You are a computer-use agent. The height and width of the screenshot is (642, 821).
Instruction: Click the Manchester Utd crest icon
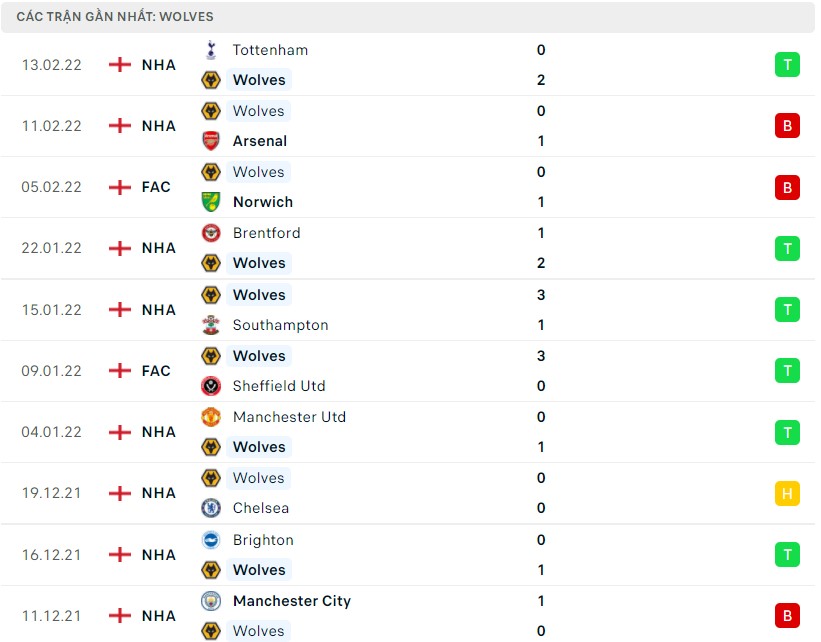coord(211,417)
